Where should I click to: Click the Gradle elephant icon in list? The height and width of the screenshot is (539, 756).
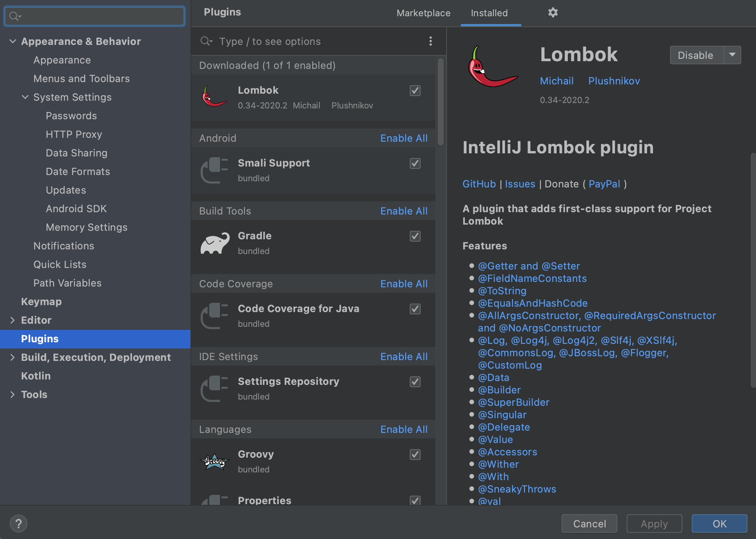click(215, 243)
